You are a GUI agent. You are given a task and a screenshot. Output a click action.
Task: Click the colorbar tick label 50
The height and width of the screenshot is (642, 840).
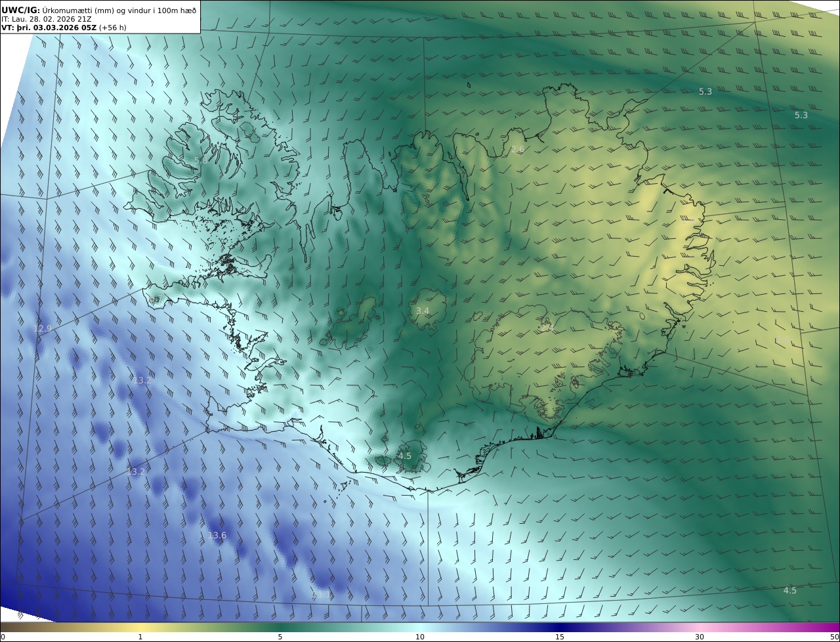click(x=834, y=637)
